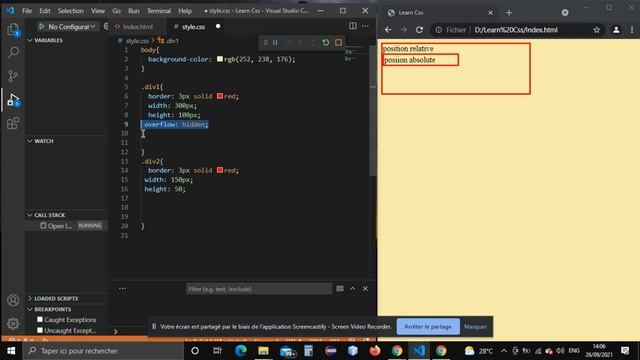640x360 pixels.
Task: Stop the debug session
Action: click(338, 42)
